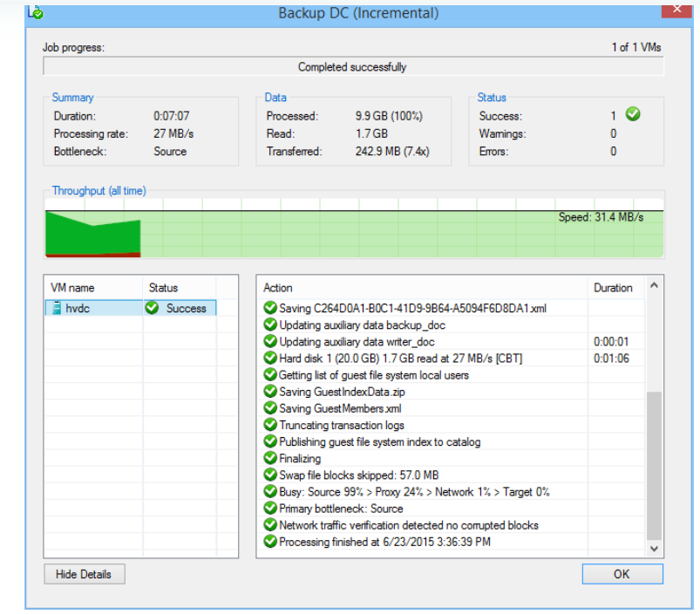The image size is (700, 615).
Task: Click the action log scrollbar thumb
Action: [x=654, y=467]
